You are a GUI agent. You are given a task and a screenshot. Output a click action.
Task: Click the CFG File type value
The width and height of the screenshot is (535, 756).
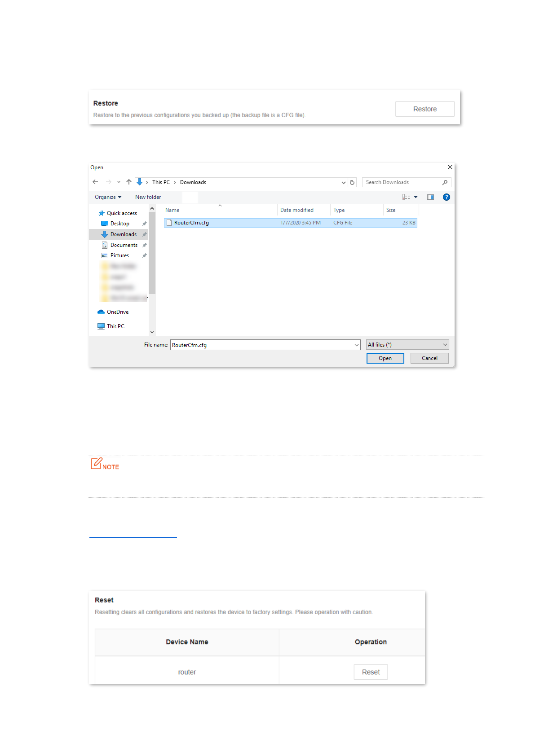coord(343,223)
